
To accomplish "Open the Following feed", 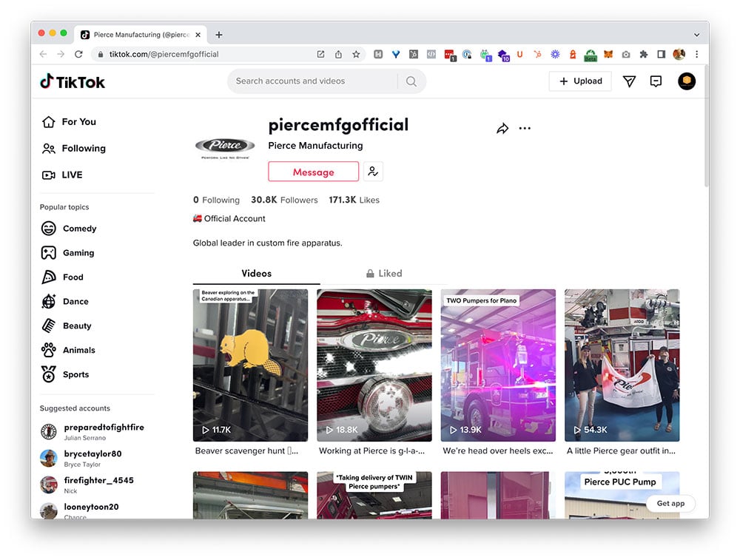I will pos(73,149).
